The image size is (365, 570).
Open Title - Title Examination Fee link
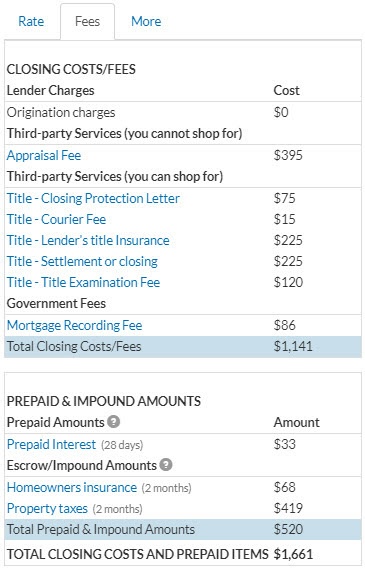point(83,282)
